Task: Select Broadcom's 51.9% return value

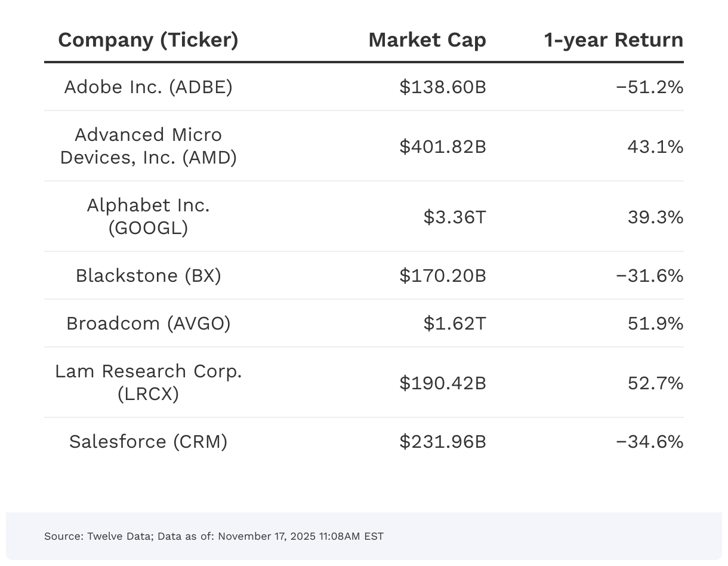Action: click(655, 324)
